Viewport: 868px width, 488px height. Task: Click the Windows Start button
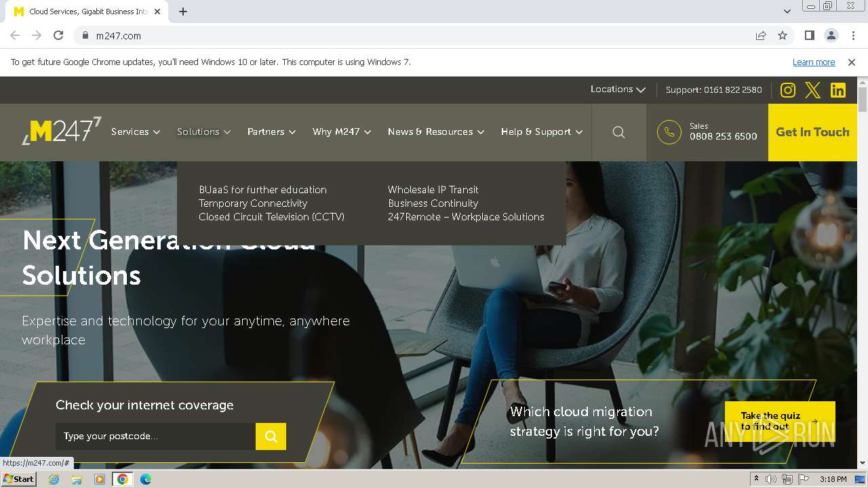[x=18, y=479]
